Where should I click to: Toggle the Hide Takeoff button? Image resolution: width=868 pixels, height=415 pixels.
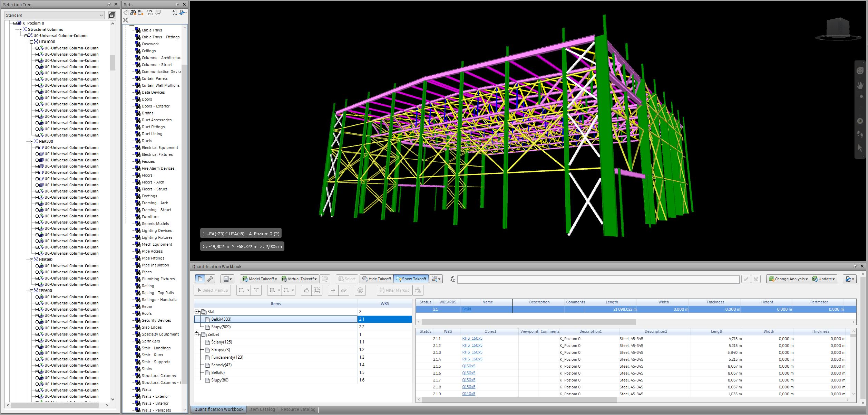(377, 279)
